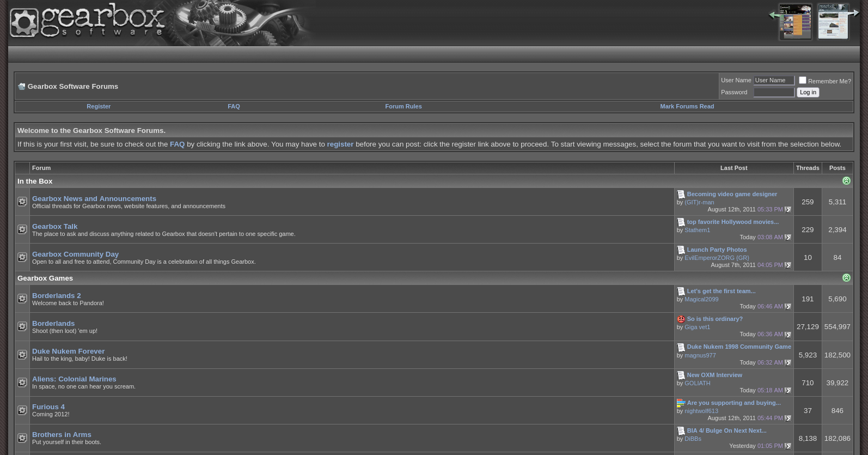Screen dimensions: 868x455
Task: Go to last post in Gearbox News row
Action: click(x=788, y=210)
